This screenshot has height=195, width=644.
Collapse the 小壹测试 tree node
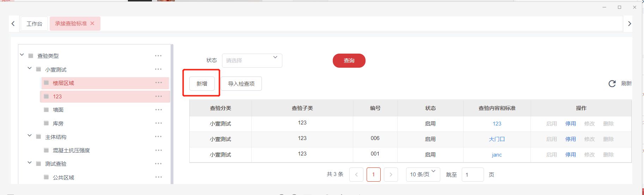(30, 68)
